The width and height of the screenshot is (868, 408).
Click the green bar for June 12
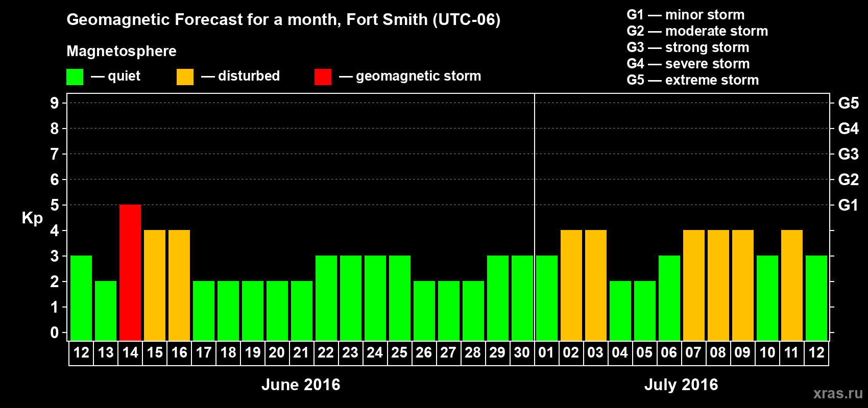[81, 298]
